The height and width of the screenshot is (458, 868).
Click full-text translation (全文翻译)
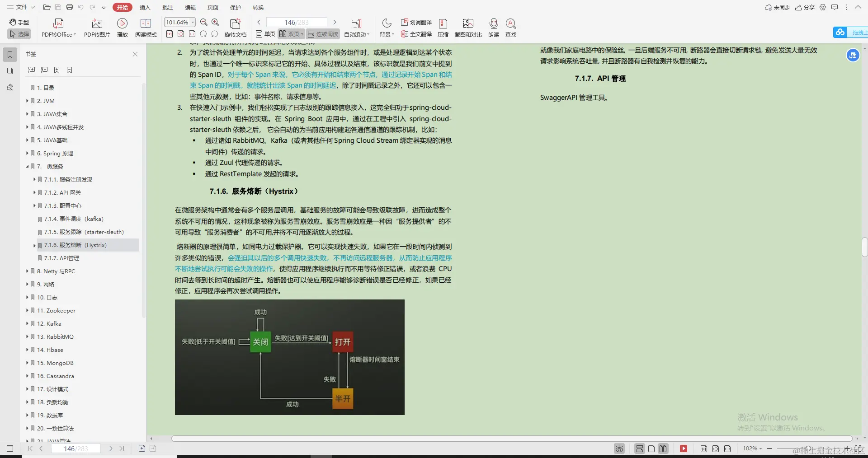point(416,34)
